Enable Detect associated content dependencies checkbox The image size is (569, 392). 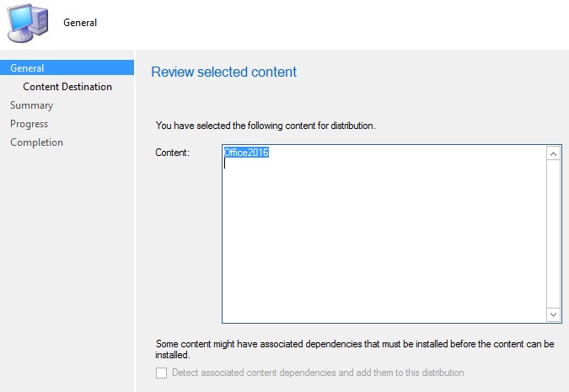coord(162,373)
